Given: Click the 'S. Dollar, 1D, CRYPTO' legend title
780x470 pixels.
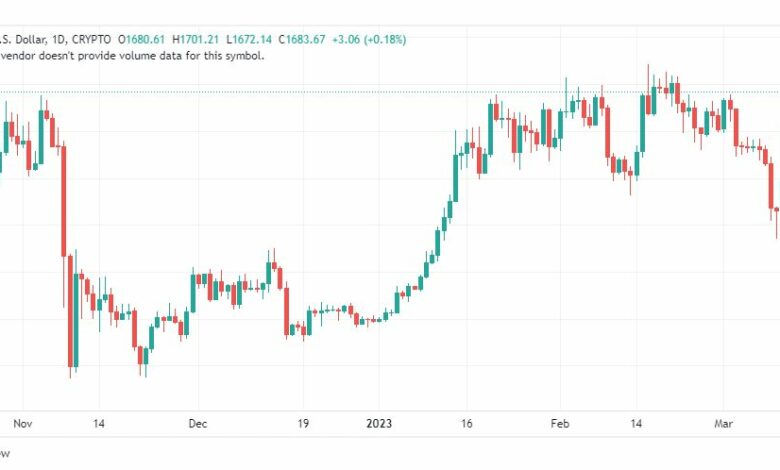Looking at the screenshot, I should [x=55, y=39].
